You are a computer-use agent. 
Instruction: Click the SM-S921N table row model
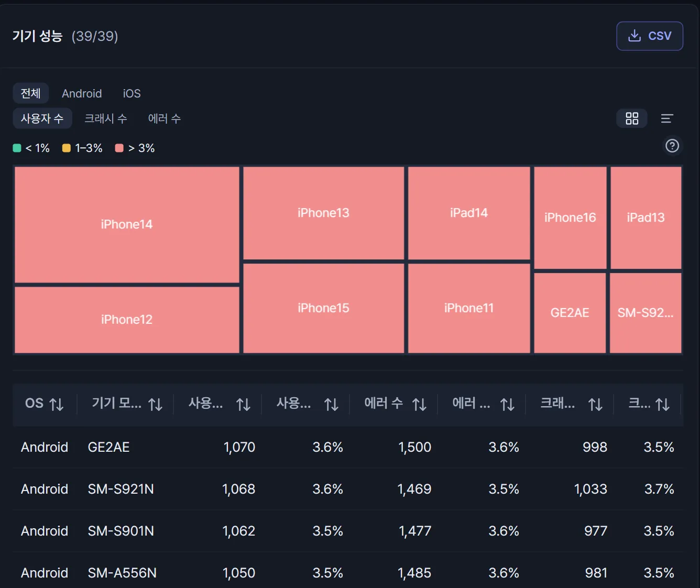click(x=121, y=489)
